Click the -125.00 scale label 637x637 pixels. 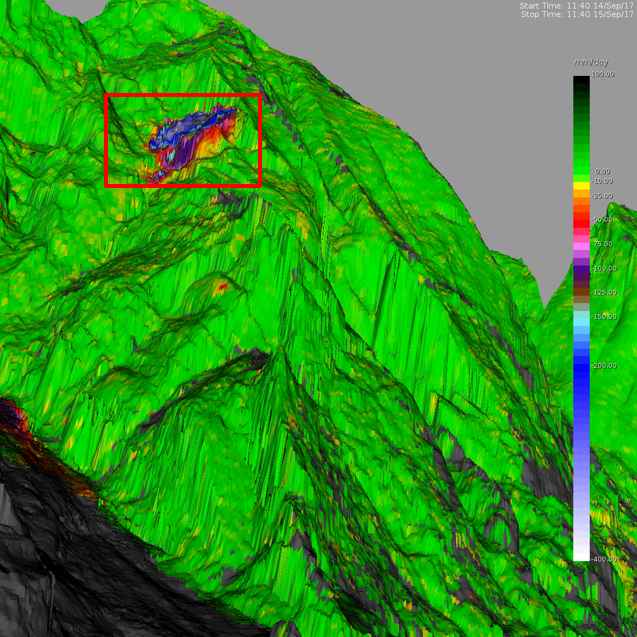[x=604, y=292]
